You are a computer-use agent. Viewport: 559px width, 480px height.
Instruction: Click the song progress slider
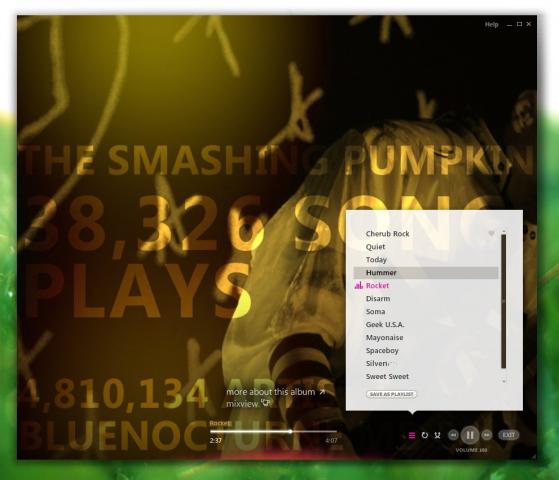273,432
